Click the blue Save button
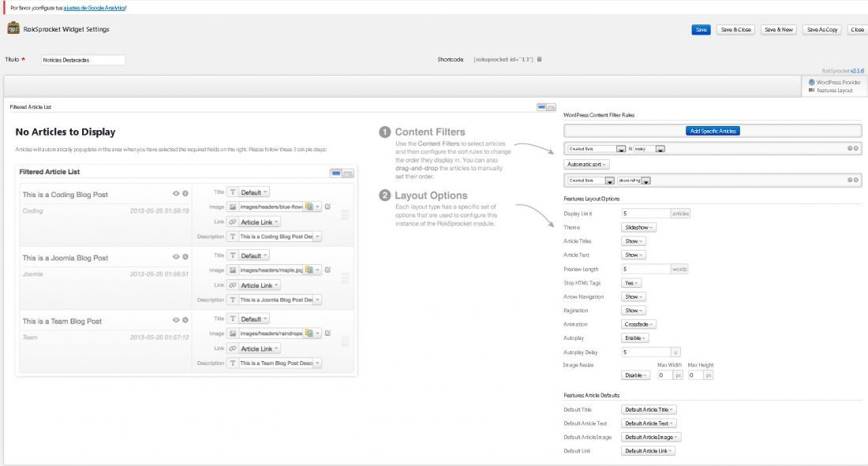 pyautogui.click(x=701, y=29)
